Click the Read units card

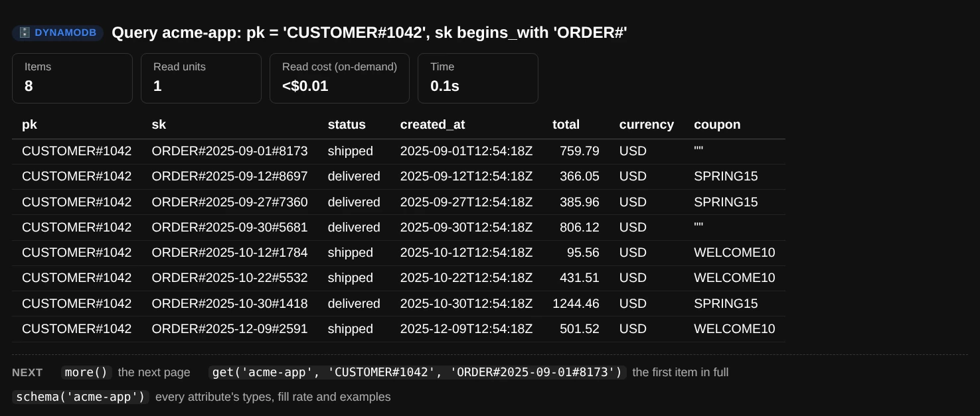pyautogui.click(x=201, y=78)
